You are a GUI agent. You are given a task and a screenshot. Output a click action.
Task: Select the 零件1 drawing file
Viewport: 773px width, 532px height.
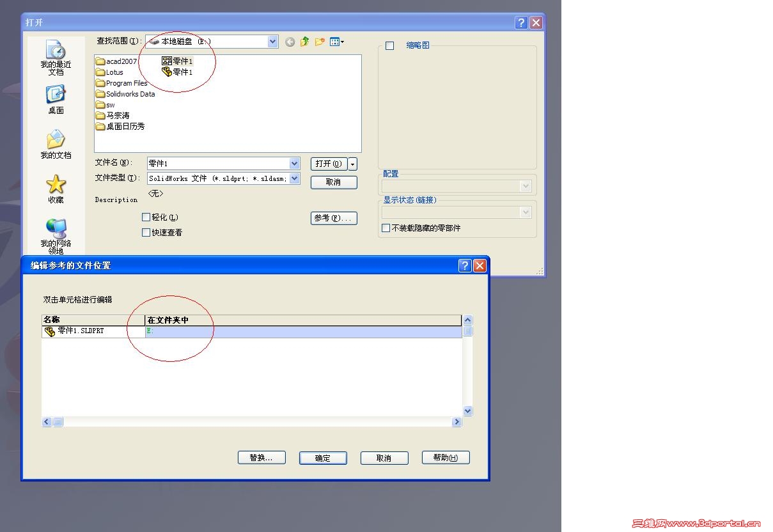coord(177,61)
